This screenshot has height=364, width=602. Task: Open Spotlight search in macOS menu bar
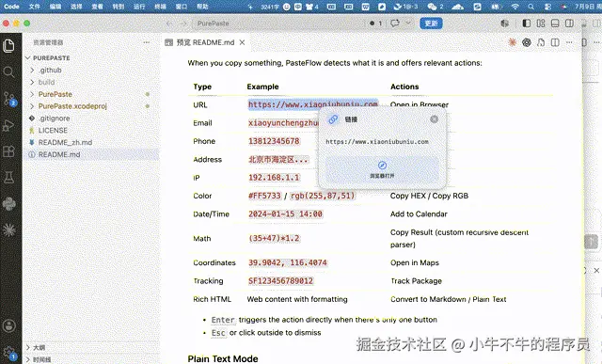531,7
